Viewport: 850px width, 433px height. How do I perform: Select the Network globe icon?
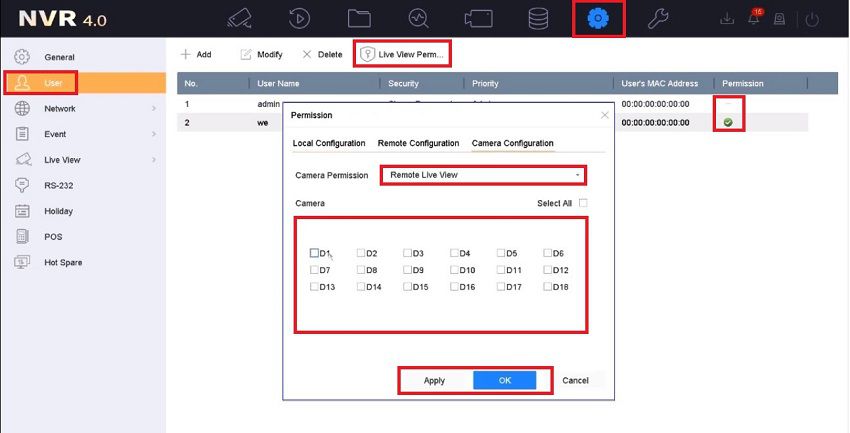tap(22, 108)
